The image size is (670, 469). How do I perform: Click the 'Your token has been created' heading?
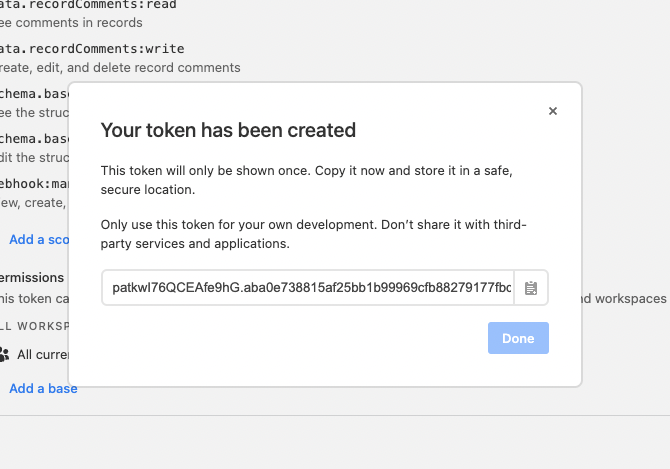(228, 130)
